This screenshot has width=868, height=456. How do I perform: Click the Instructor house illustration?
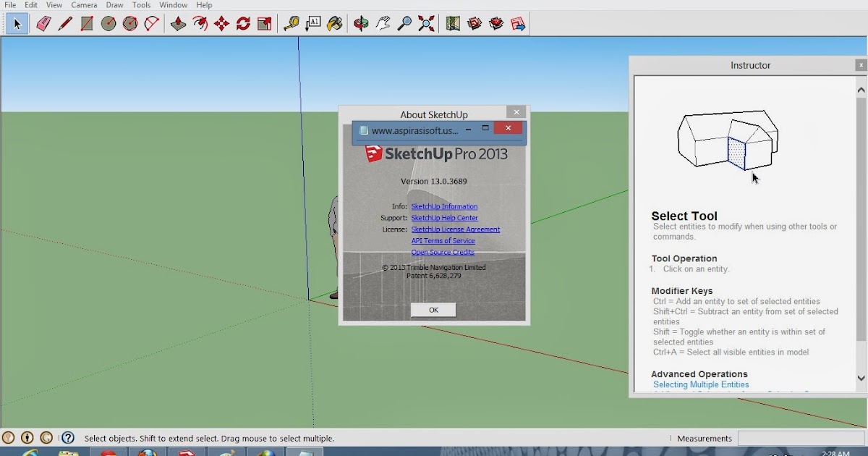[x=728, y=140]
